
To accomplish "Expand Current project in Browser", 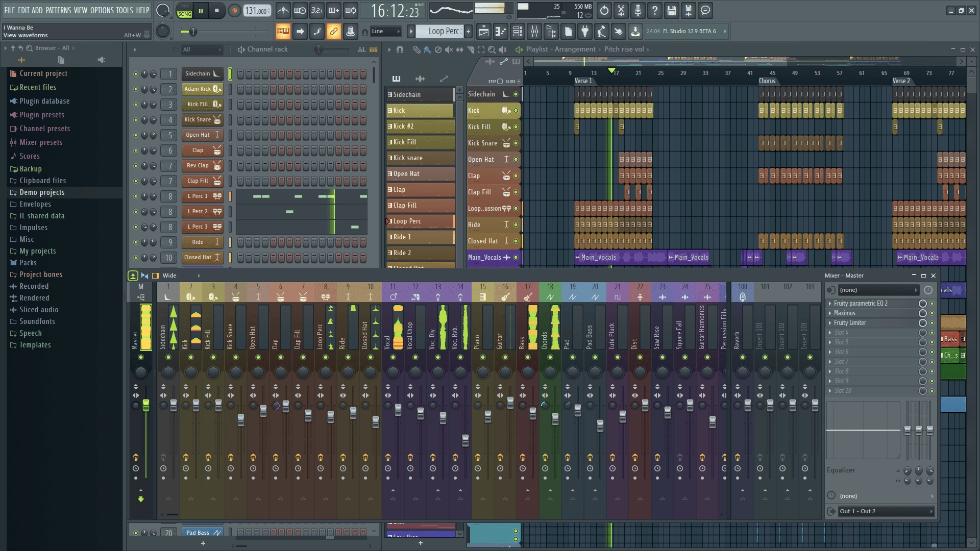I will coord(43,73).
